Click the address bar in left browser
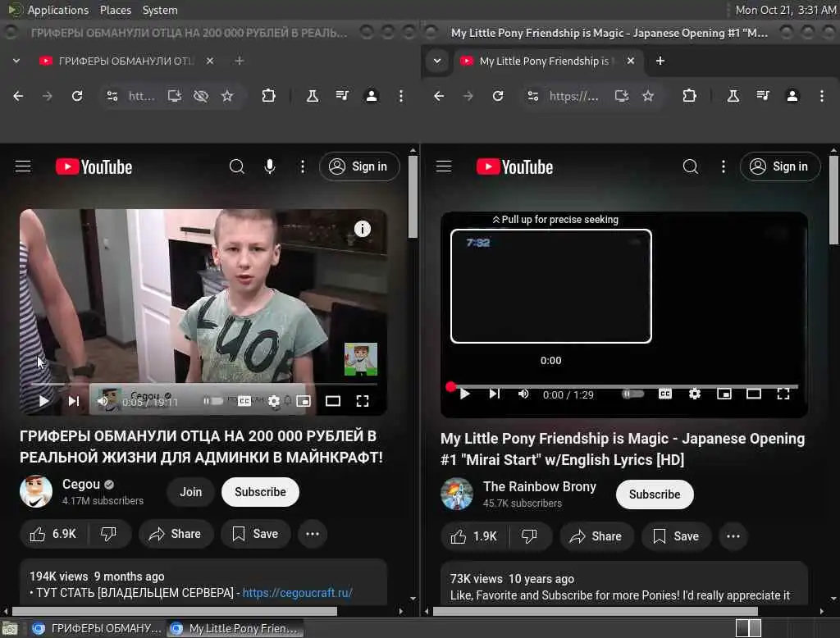Viewport: 840px width, 638px height. coord(141,96)
